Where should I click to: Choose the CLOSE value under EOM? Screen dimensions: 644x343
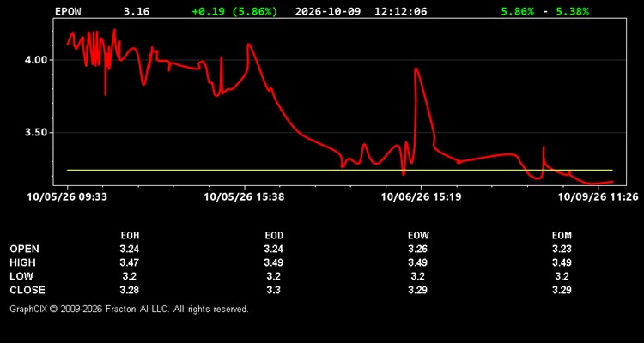tap(562, 290)
